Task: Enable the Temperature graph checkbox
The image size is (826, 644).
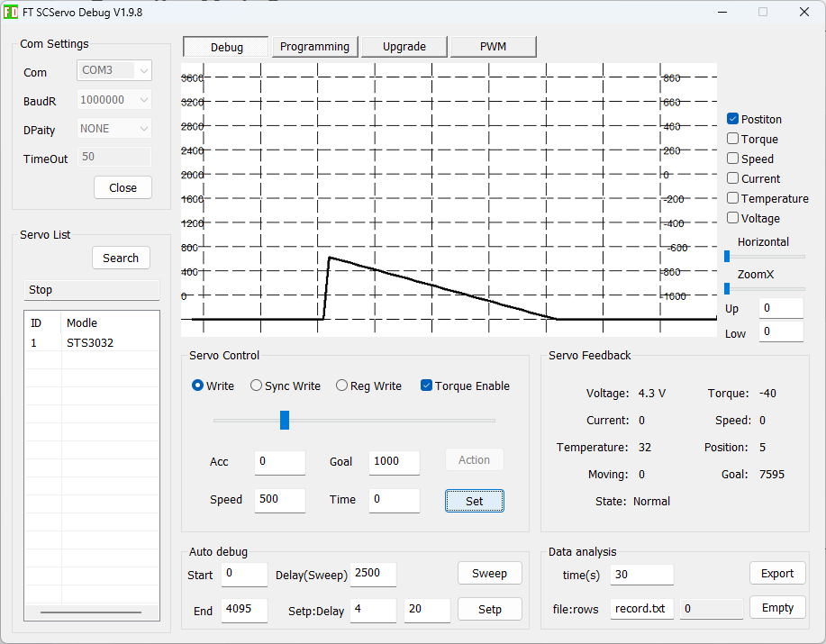Action: [x=732, y=198]
